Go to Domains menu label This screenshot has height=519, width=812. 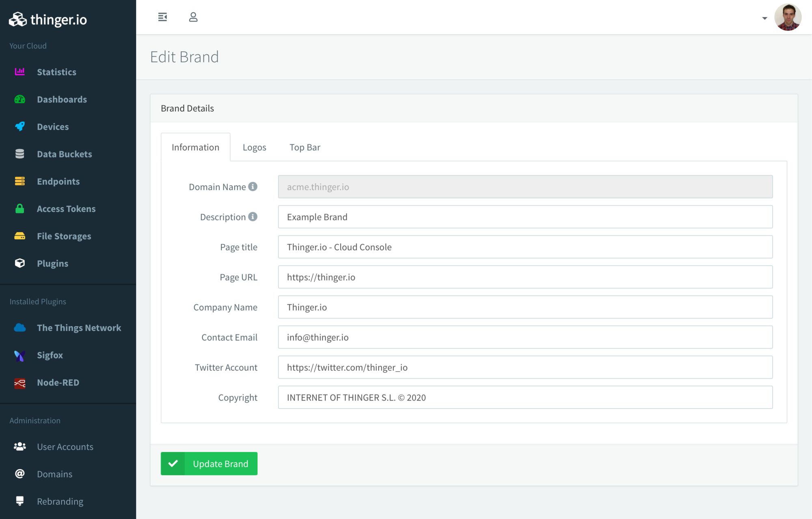(54, 474)
